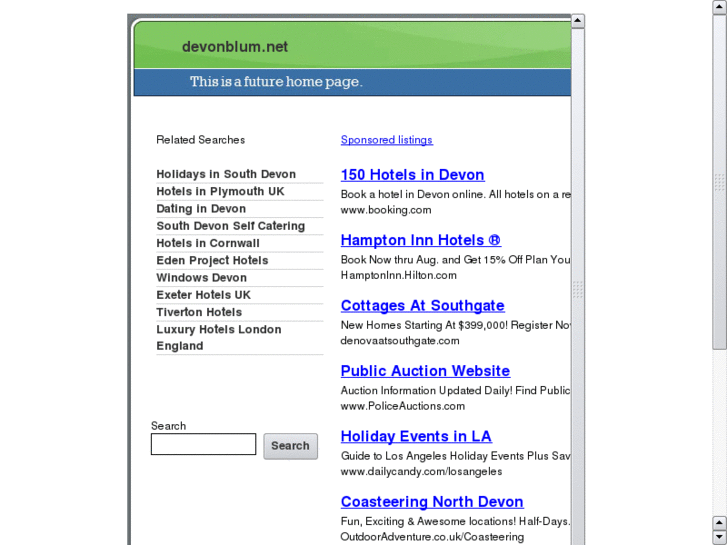Click 'This is a future home page.' banner text
The image size is (727, 545).
click(x=276, y=82)
